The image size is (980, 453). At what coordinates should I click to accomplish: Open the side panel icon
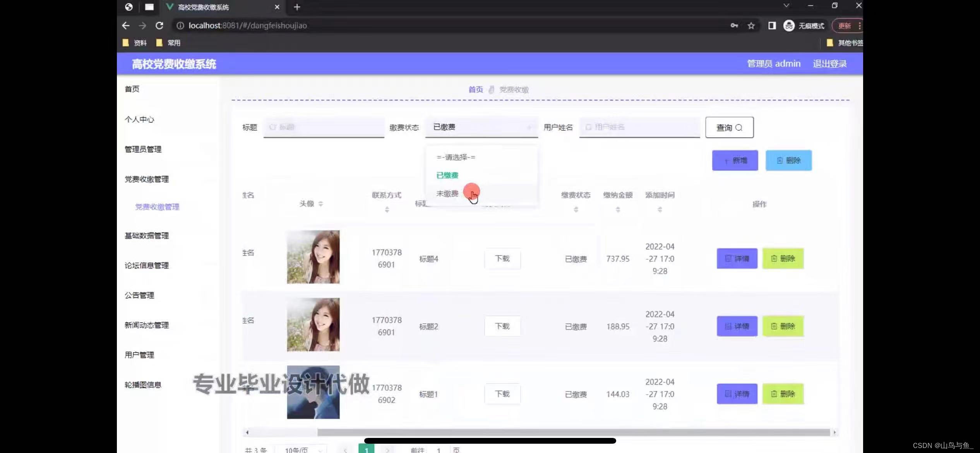tap(772, 26)
